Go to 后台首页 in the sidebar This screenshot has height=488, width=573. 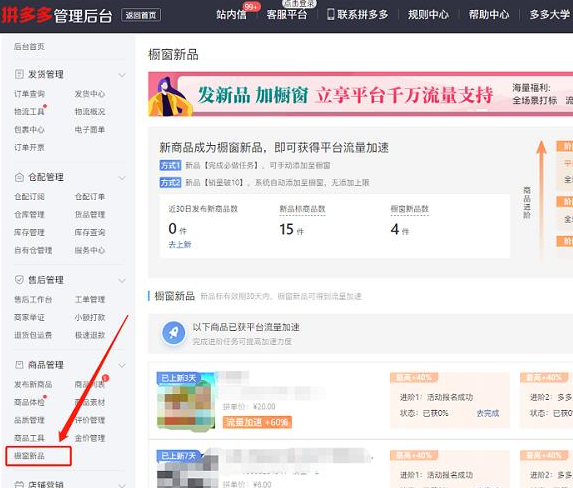point(29,46)
